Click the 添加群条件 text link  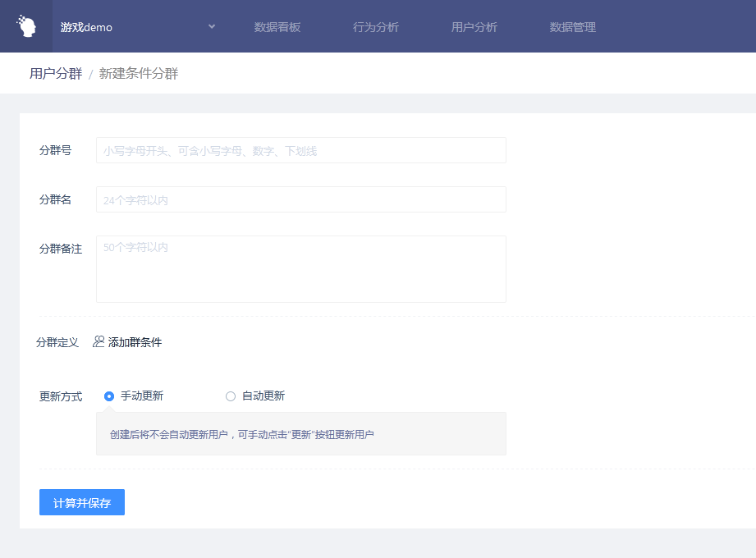point(135,342)
